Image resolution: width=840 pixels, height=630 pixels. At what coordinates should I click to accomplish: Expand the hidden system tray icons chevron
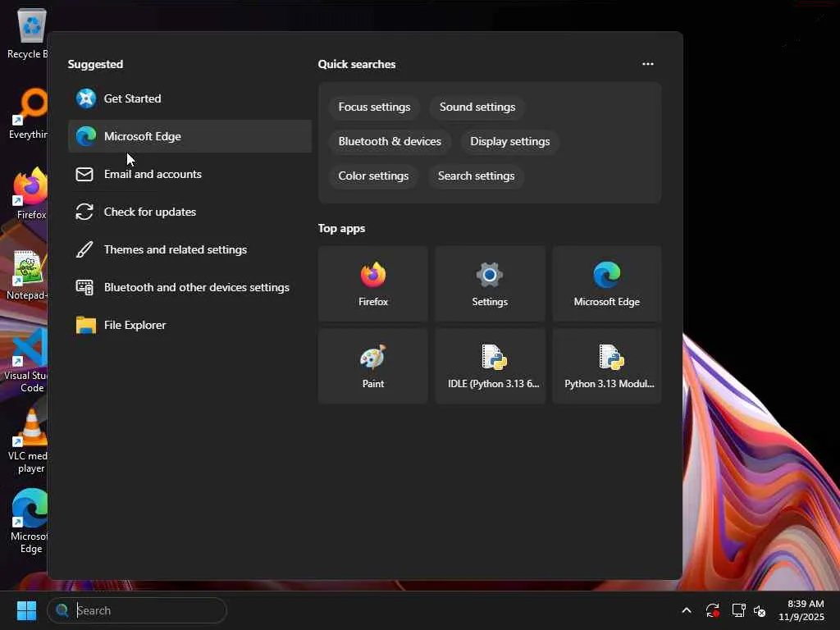point(687,610)
